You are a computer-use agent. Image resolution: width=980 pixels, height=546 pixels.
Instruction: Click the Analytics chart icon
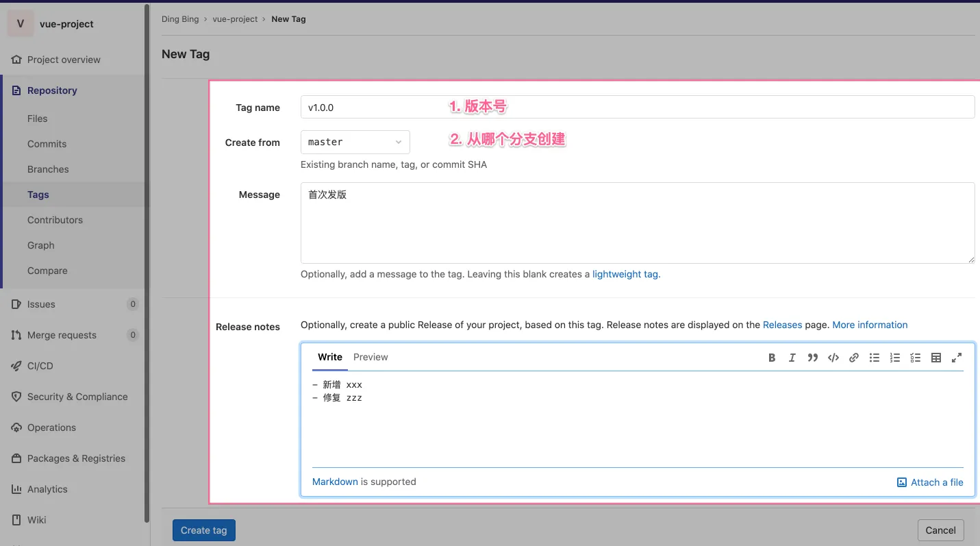pyautogui.click(x=16, y=489)
